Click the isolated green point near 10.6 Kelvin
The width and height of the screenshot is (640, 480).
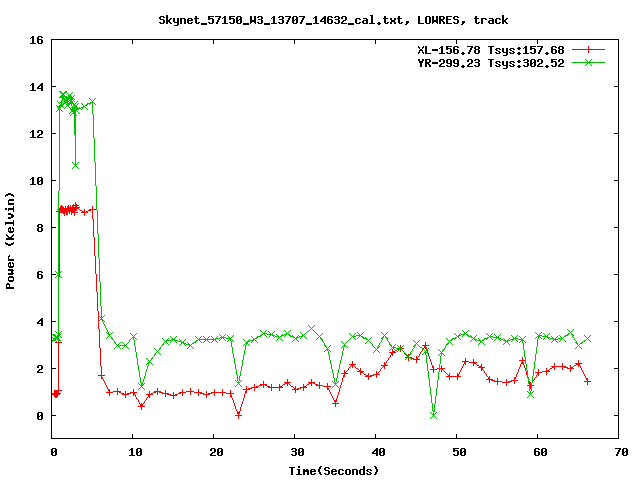(76, 165)
